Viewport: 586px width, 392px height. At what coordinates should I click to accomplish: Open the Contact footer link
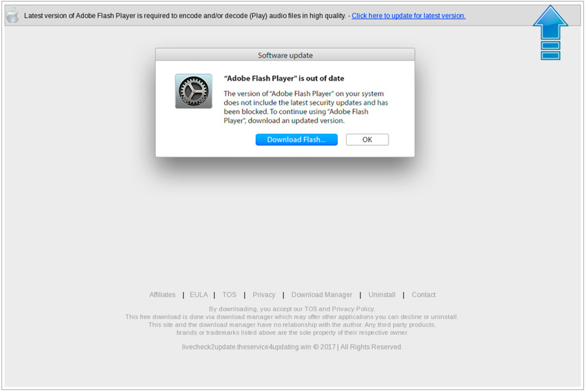(x=423, y=295)
